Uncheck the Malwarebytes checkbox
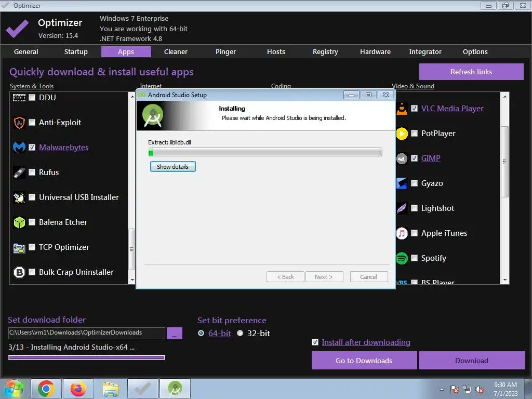This screenshot has height=399, width=532. 32,147
